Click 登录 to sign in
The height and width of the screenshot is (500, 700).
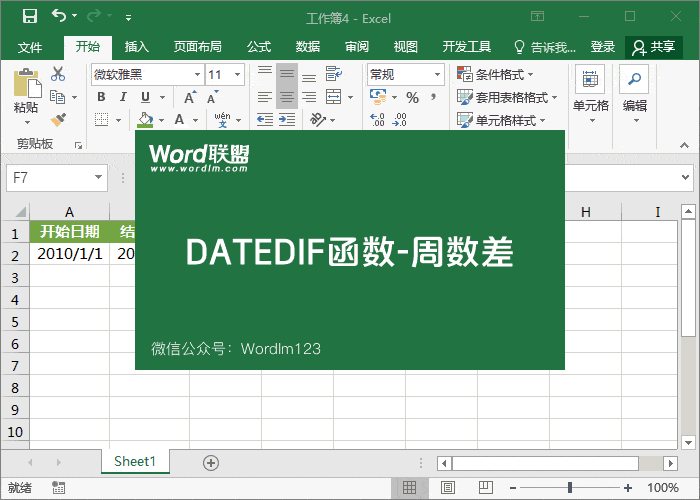603,47
